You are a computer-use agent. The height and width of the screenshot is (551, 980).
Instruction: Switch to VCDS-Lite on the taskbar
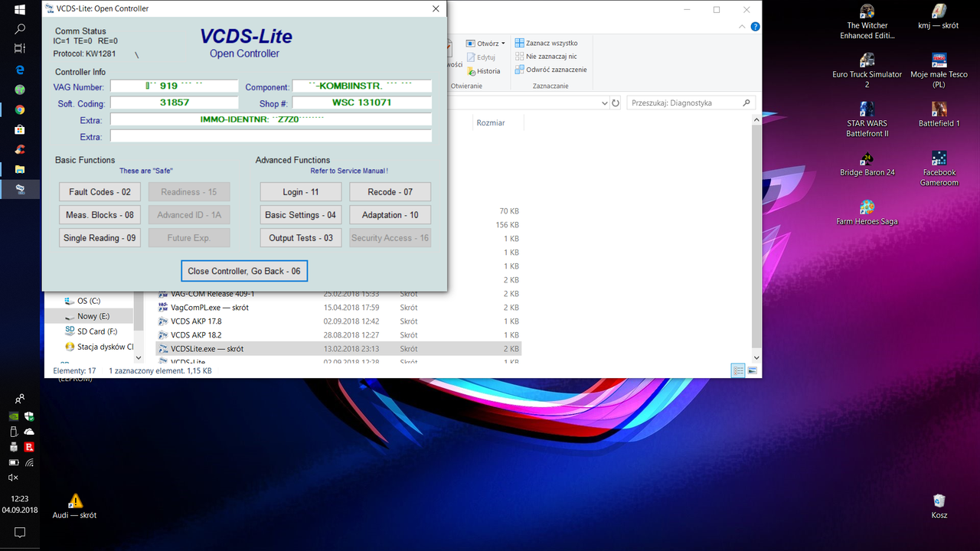point(20,189)
